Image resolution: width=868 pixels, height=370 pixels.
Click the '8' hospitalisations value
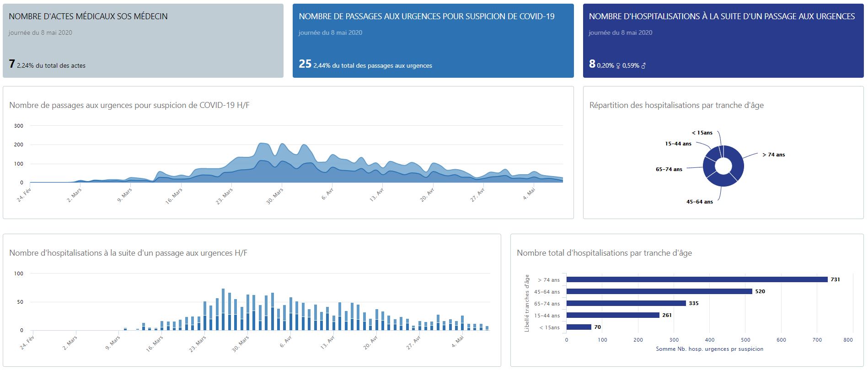tap(592, 64)
